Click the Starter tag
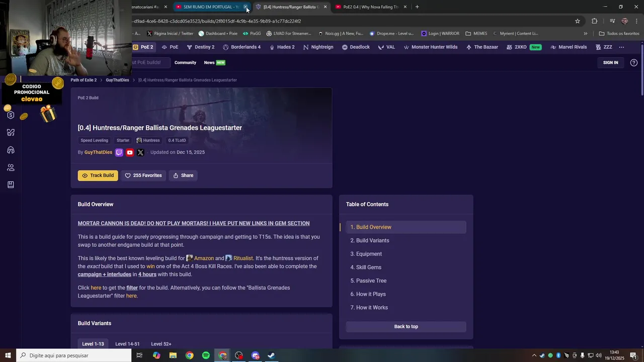This screenshot has width=644, height=362. [x=123, y=140]
